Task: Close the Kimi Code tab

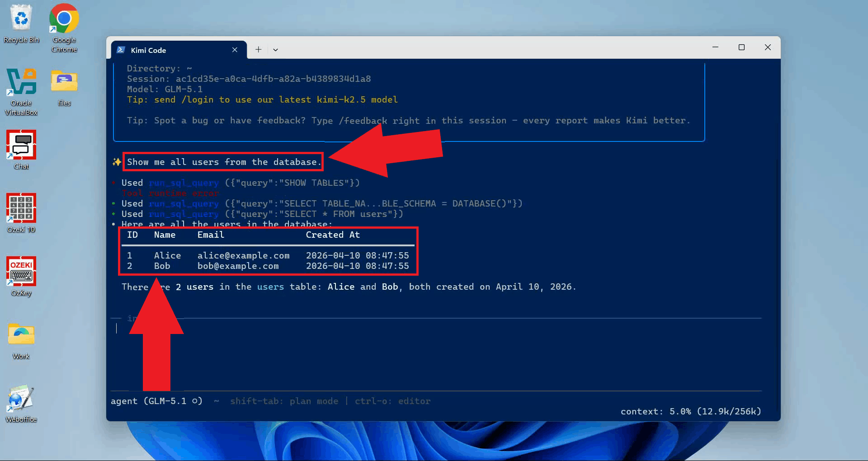Action: 235,50
